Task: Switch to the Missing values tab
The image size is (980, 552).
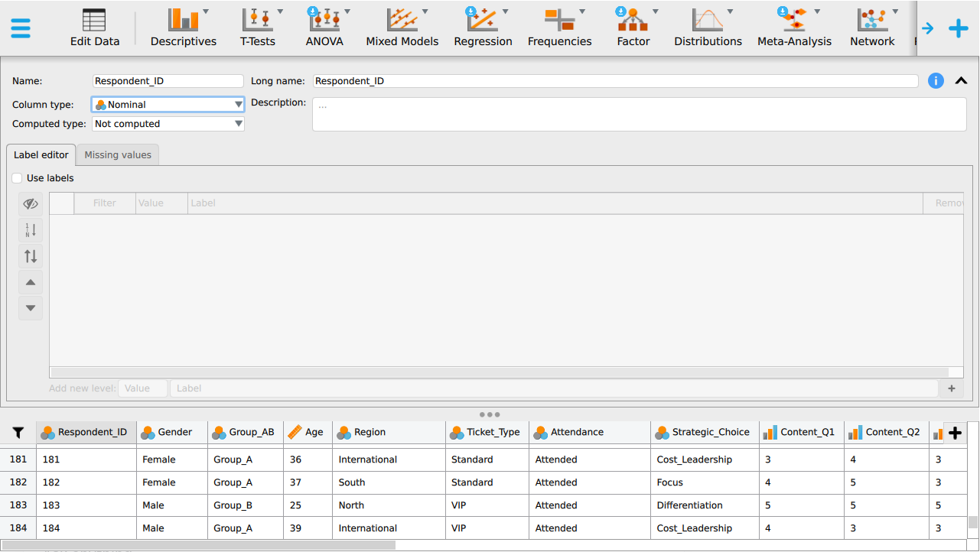Action: click(118, 154)
